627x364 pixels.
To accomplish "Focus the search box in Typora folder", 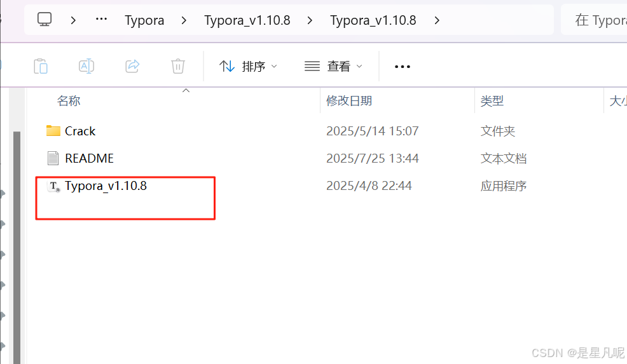I will click(594, 20).
